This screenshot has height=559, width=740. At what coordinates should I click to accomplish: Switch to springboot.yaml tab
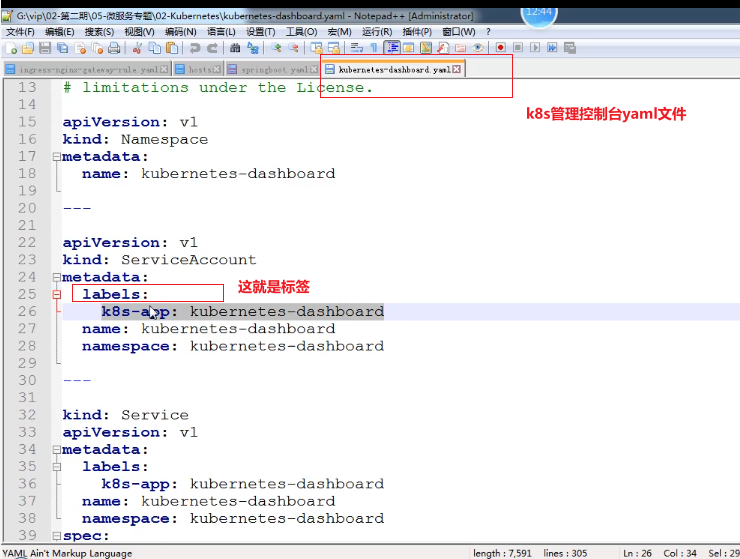[274, 69]
